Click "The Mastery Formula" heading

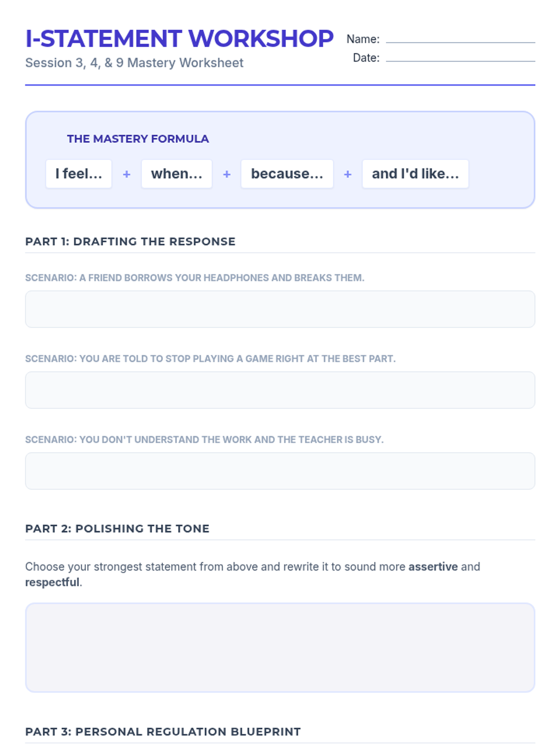[138, 139]
